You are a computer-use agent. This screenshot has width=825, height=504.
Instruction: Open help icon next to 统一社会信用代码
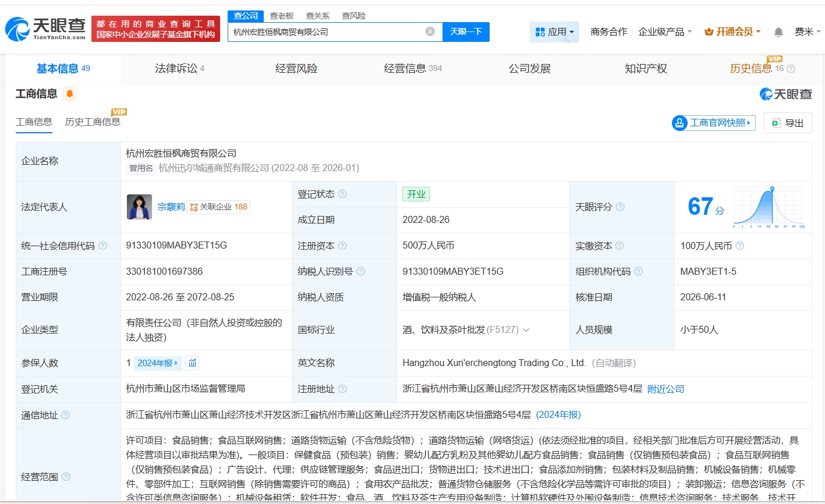[103, 246]
